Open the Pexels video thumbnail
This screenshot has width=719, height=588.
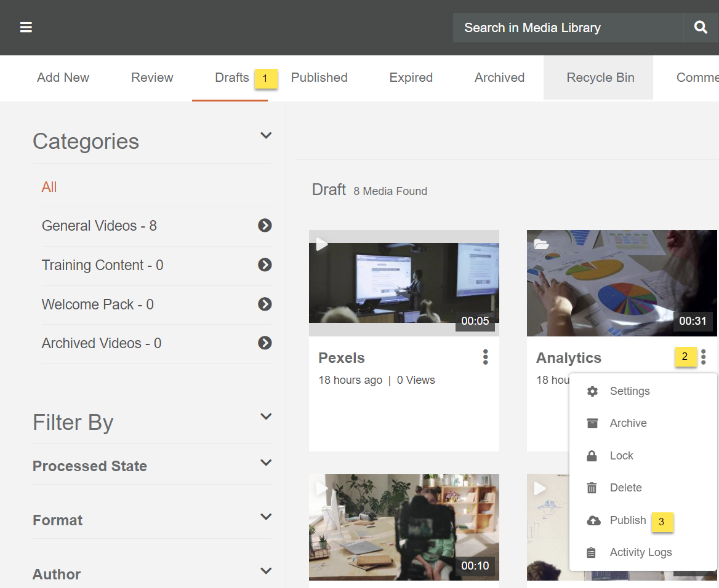404,283
